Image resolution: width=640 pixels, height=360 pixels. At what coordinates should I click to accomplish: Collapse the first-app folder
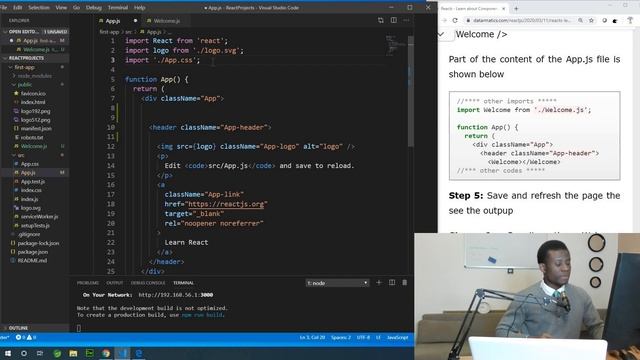point(10,67)
